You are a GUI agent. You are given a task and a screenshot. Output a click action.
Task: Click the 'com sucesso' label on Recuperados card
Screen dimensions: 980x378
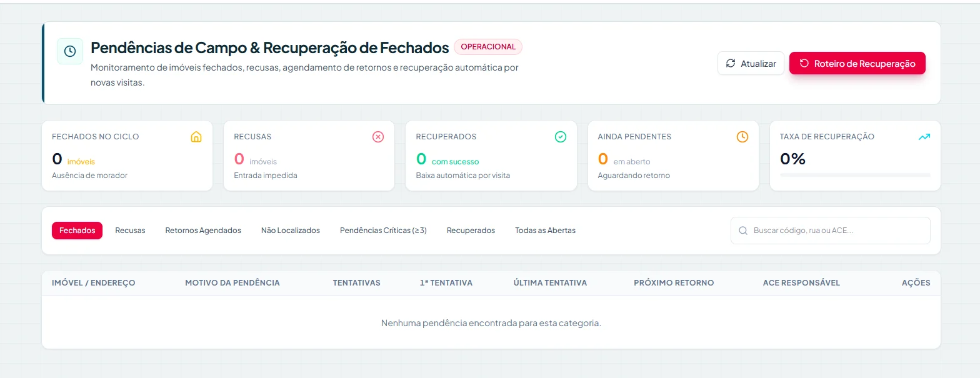click(455, 162)
